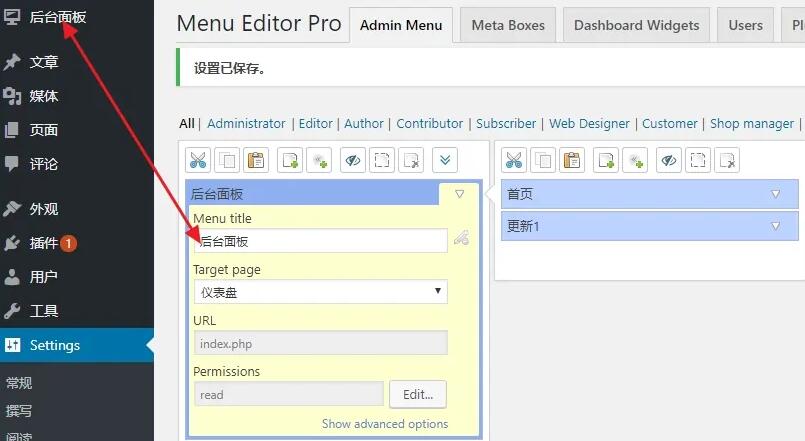Select the Customer role link

tap(669, 124)
